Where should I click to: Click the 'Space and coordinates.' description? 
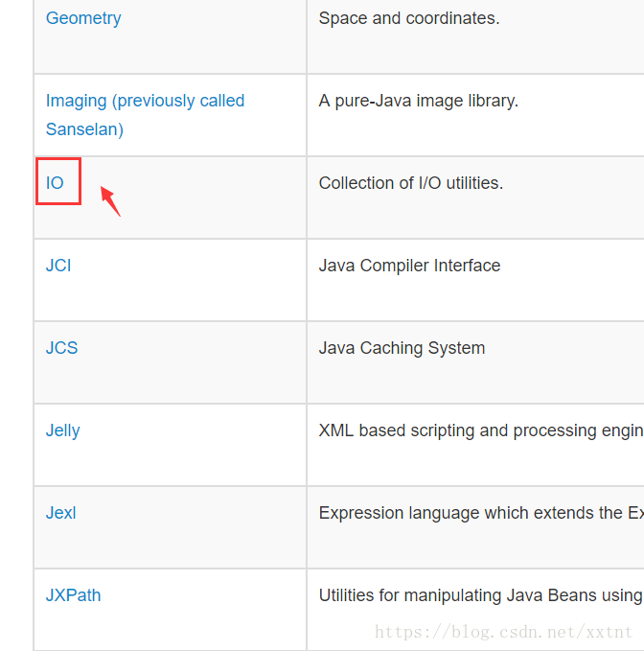(x=409, y=18)
